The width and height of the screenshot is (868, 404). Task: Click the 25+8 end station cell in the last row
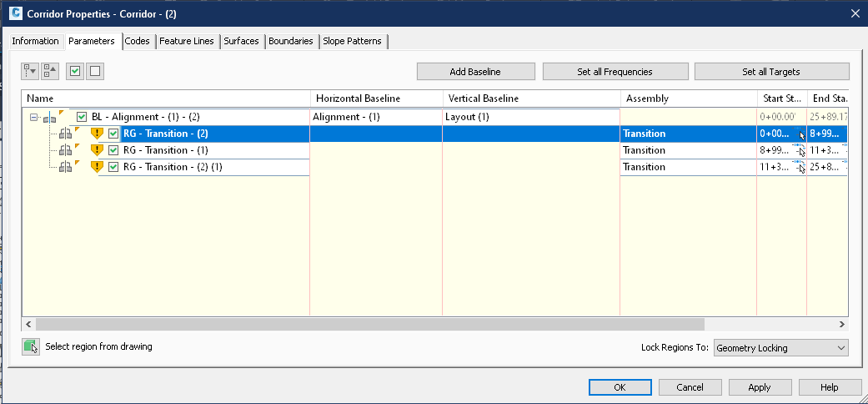pos(828,167)
